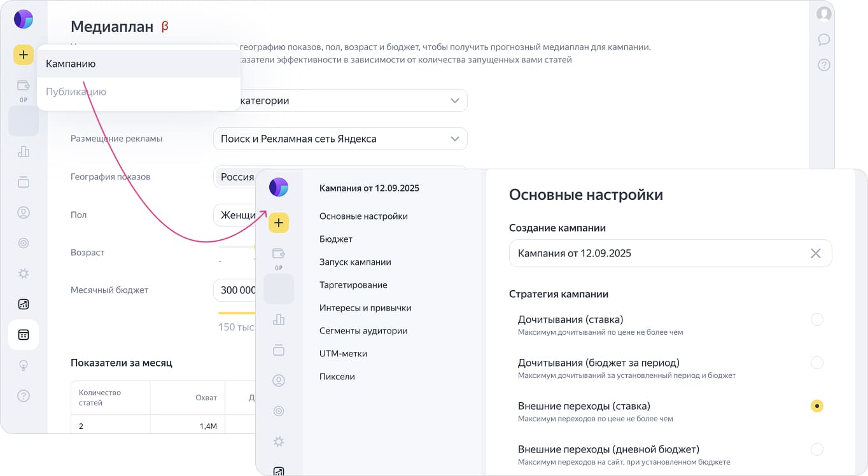This screenshot has height=476, width=868.
Task: Click the campaign name input field
Action: tap(655, 253)
